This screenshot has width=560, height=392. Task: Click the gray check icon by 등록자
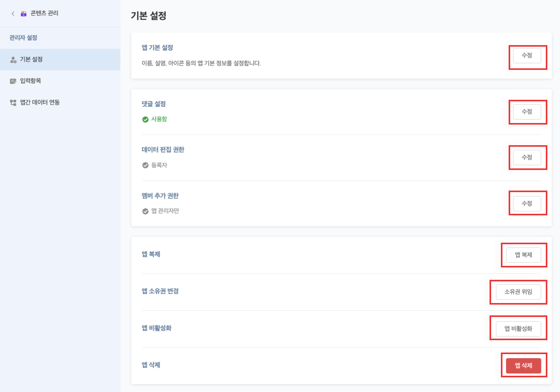145,165
